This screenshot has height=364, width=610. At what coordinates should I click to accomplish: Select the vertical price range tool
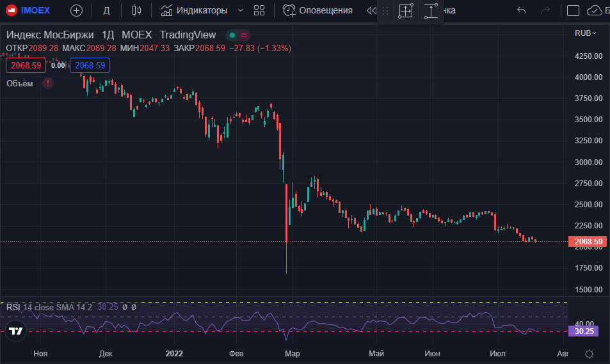(x=431, y=11)
